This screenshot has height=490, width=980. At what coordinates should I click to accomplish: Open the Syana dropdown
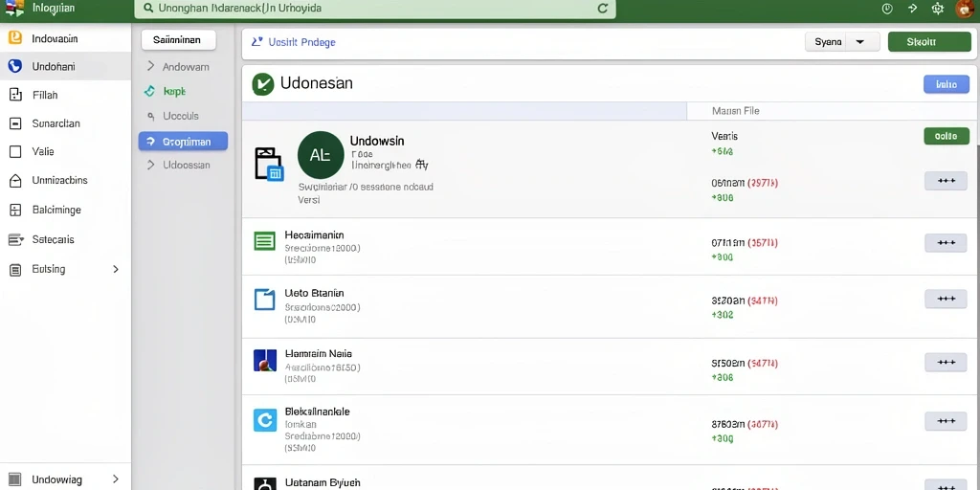click(x=842, y=42)
